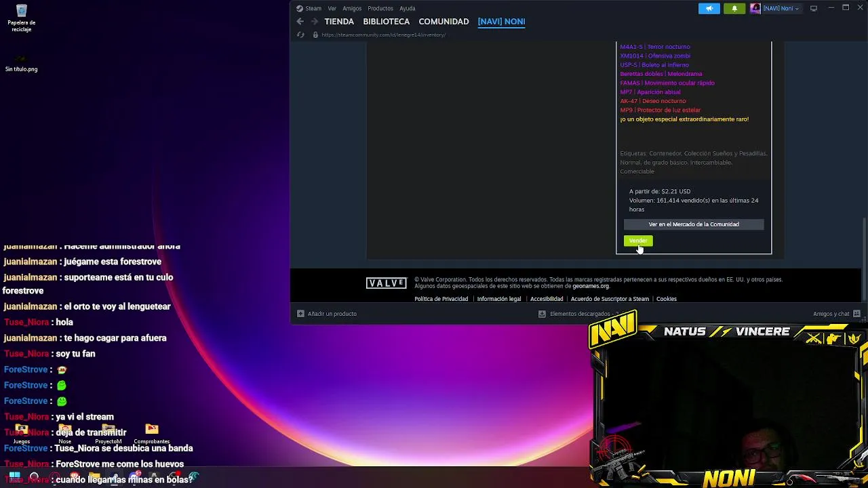Open File Explorer from the taskbar

pos(94,476)
